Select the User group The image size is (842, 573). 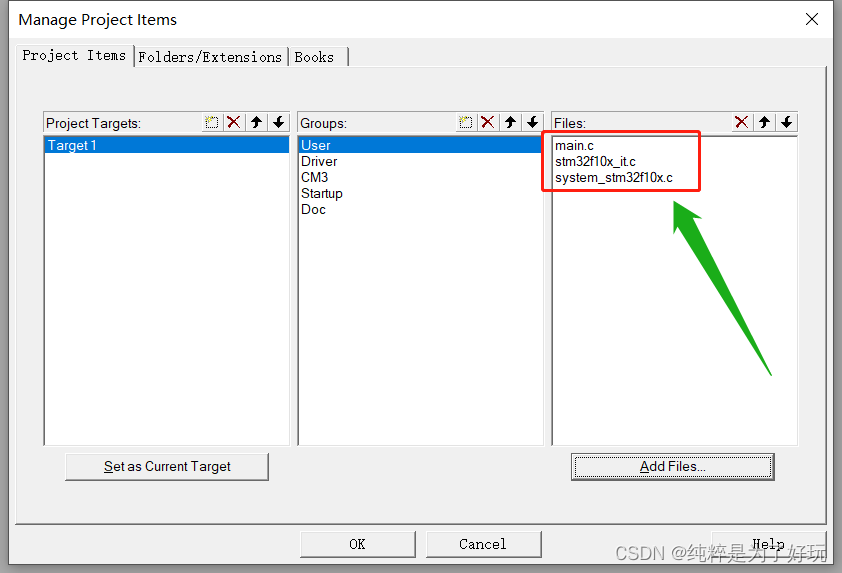click(420, 145)
